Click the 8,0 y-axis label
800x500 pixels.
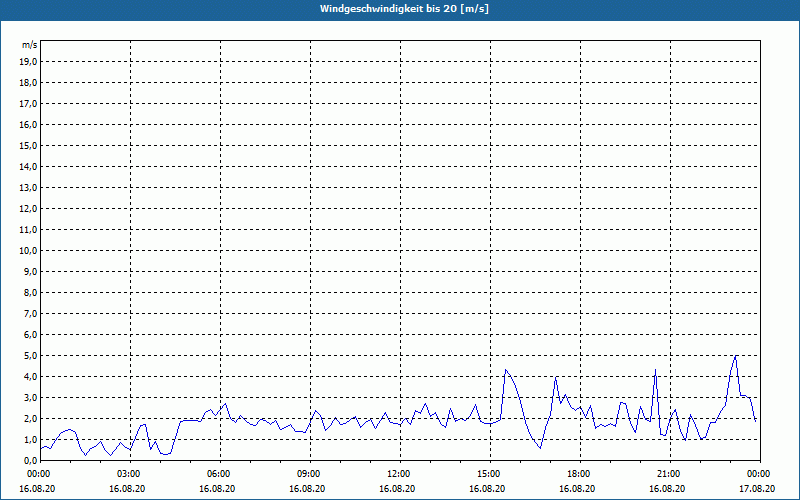tap(30, 292)
